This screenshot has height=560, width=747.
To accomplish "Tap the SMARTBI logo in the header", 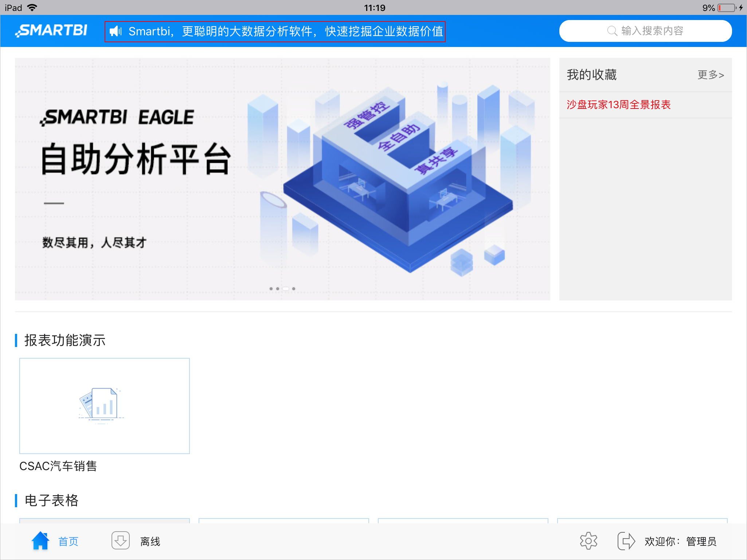I will pos(51,31).
